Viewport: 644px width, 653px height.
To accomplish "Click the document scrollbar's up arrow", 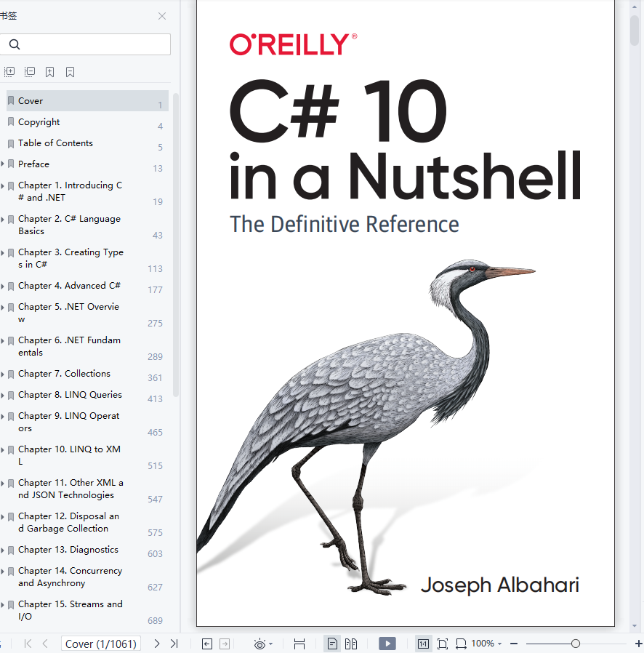I will point(635,7).
